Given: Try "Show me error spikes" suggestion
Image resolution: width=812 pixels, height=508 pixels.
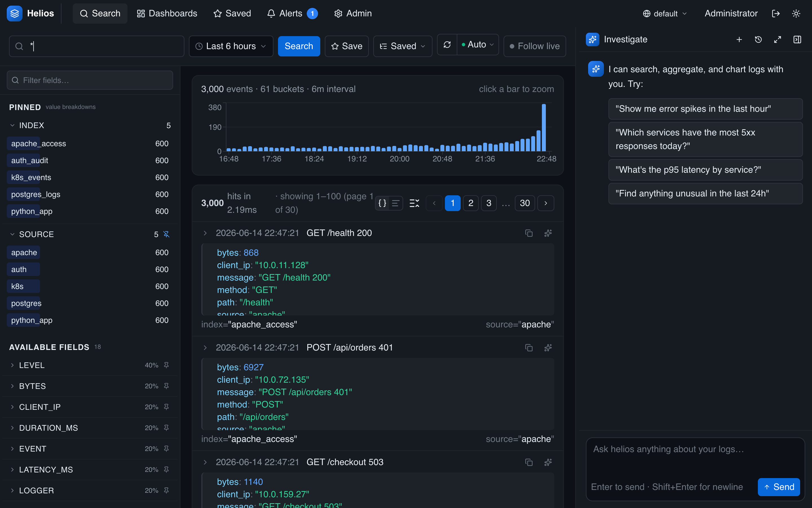Looking at the screenshot, I should click(x=705, y=109).
